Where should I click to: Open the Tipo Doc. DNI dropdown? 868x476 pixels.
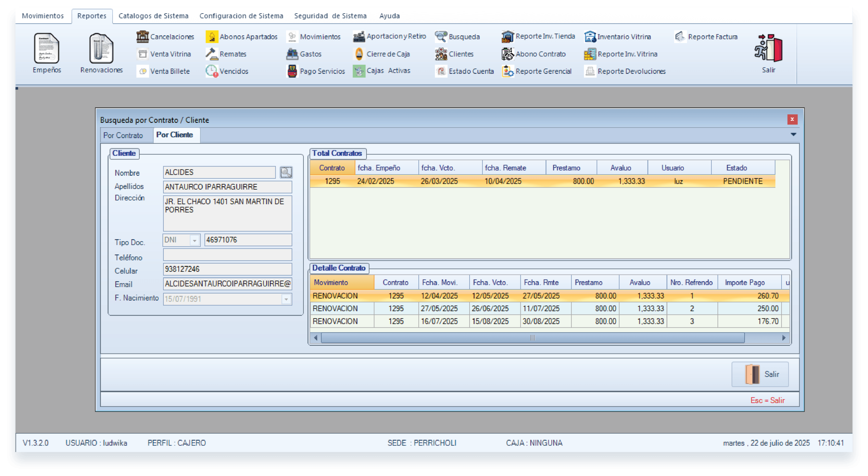coord(195,240)
